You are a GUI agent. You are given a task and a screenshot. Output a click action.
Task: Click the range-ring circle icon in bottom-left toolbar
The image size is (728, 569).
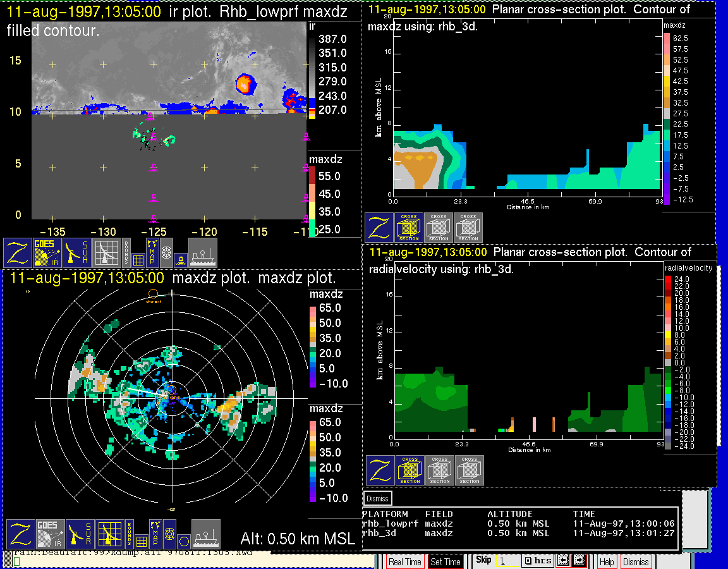tap(183, 541)
